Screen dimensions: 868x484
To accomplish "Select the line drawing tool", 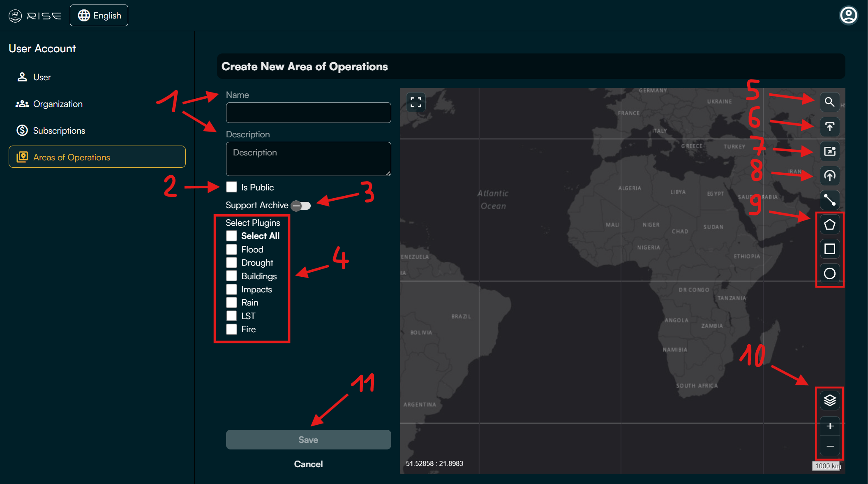I will coord(829,200).
